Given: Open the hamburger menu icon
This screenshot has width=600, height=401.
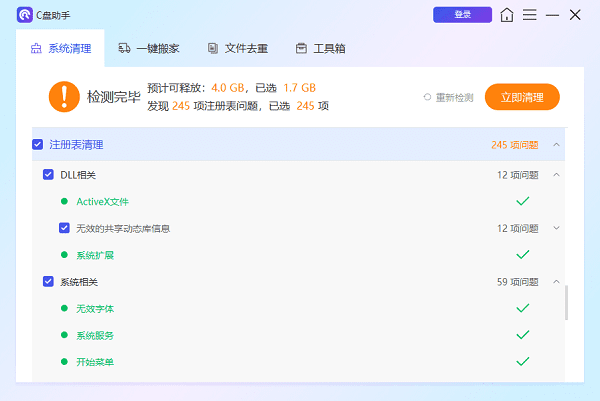Looking at the screenshot, I should [530, 15].
